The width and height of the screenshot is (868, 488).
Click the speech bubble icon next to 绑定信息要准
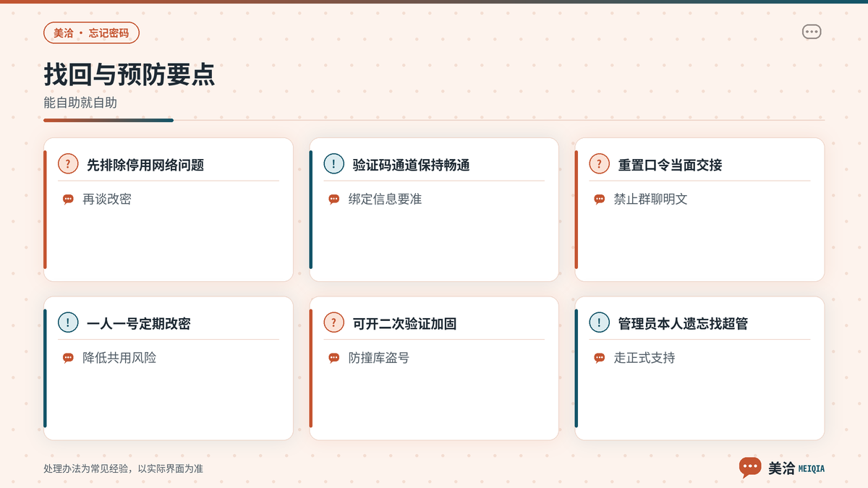(333, 200)
